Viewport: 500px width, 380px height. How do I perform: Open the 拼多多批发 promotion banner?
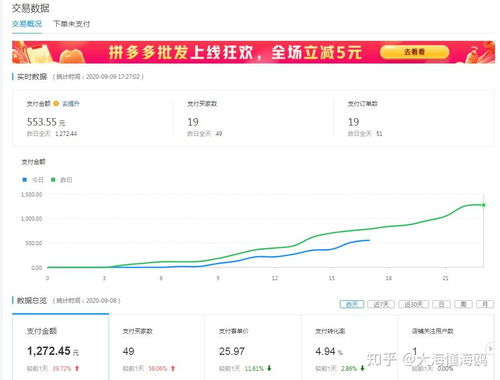pos(253,52)
